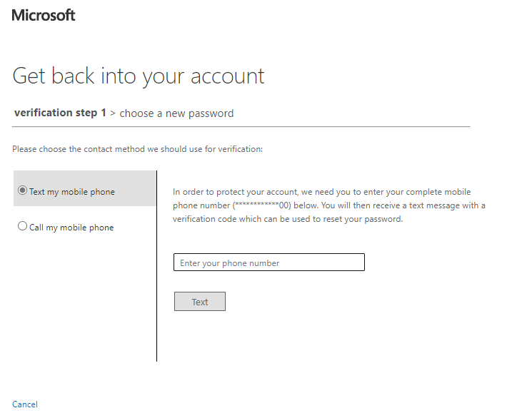Select the "Text my mobile phone" radio button
Image resolution: width=532 pixels, height=418 pixels.
(22, 190)
